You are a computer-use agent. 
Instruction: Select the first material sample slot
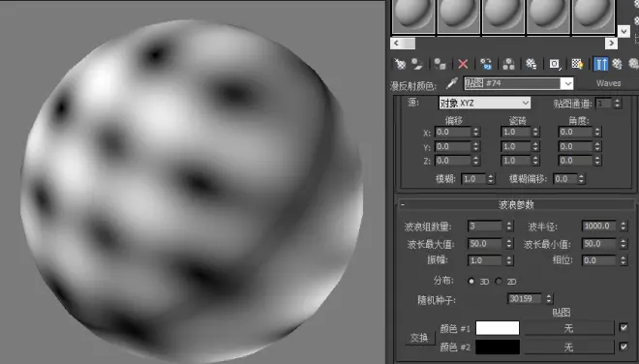[413, 16]
